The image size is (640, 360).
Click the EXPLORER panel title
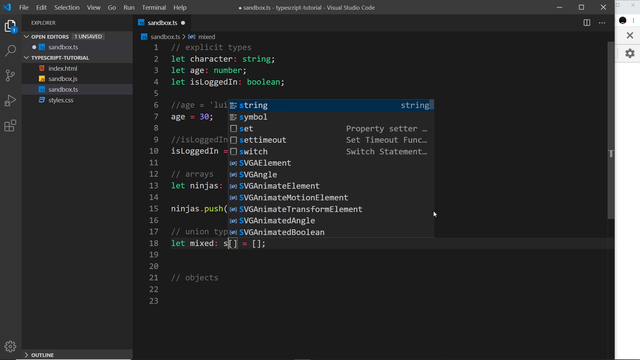coord(43,23)
